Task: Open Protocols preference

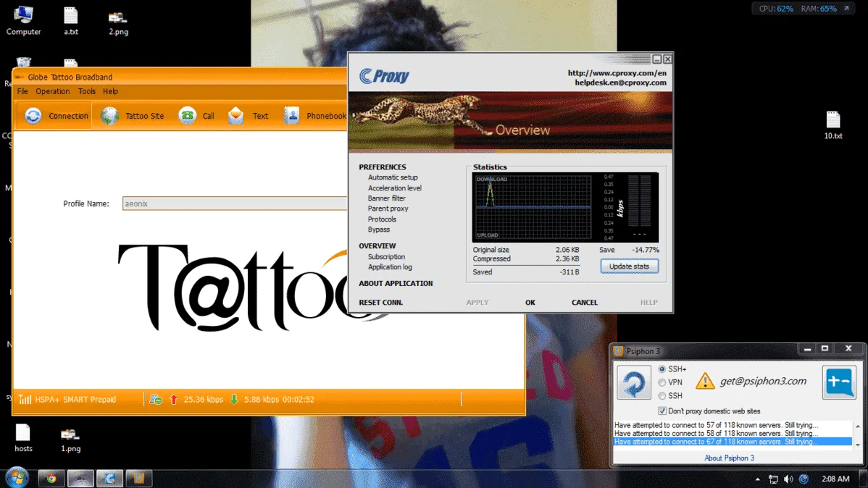Action: pyautogui.click(x=382, y=219)
